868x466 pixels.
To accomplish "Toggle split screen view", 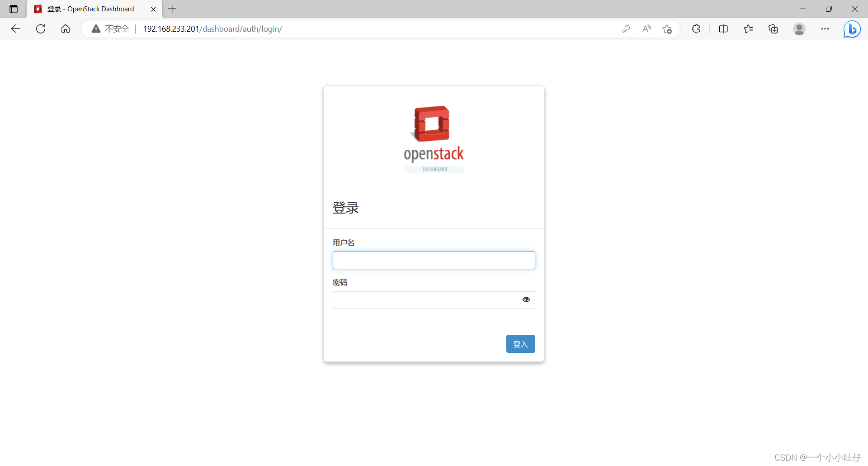I will [x=723, y=29].
